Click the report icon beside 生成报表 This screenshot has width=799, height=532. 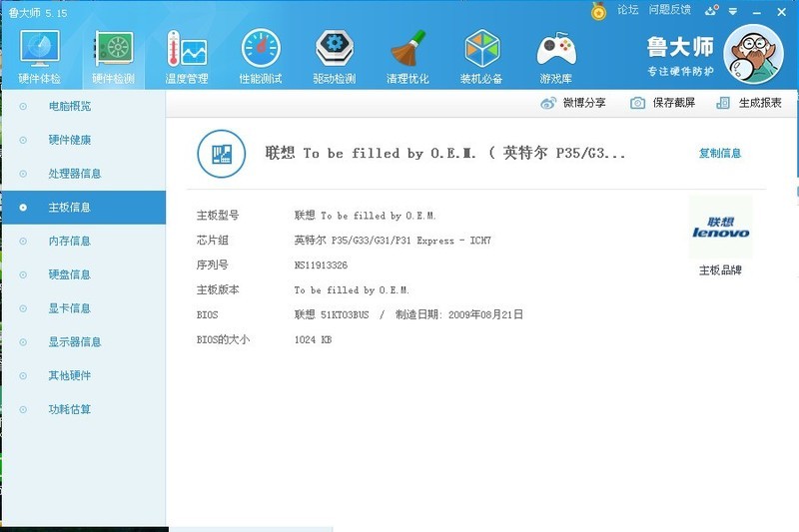point(723,104)
